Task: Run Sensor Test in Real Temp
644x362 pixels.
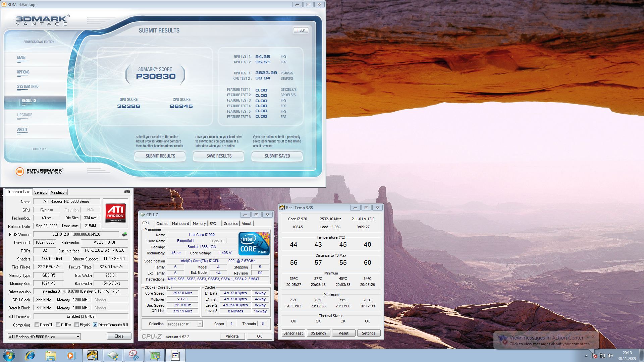Action: click(x=293, y=333)
